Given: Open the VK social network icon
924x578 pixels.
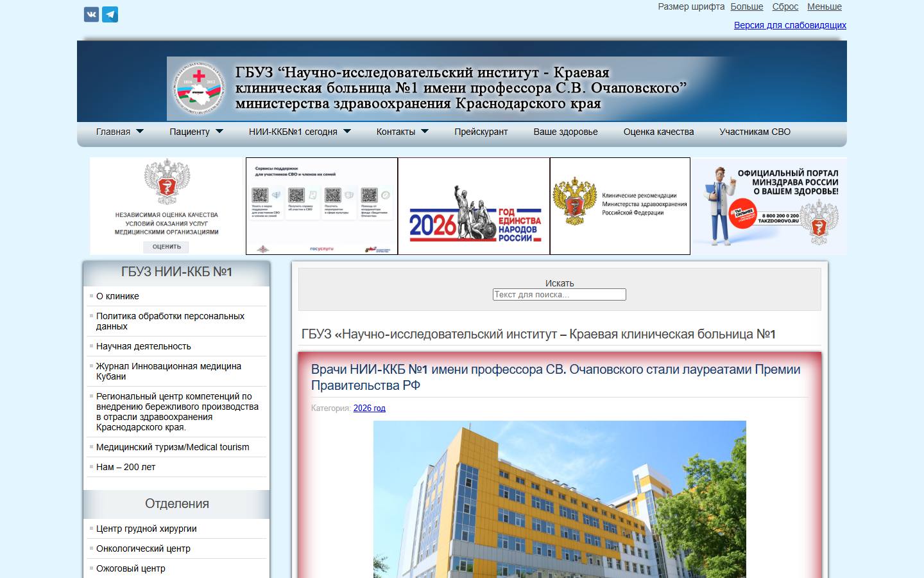Looking at the screenshot, I should (92, 15).
